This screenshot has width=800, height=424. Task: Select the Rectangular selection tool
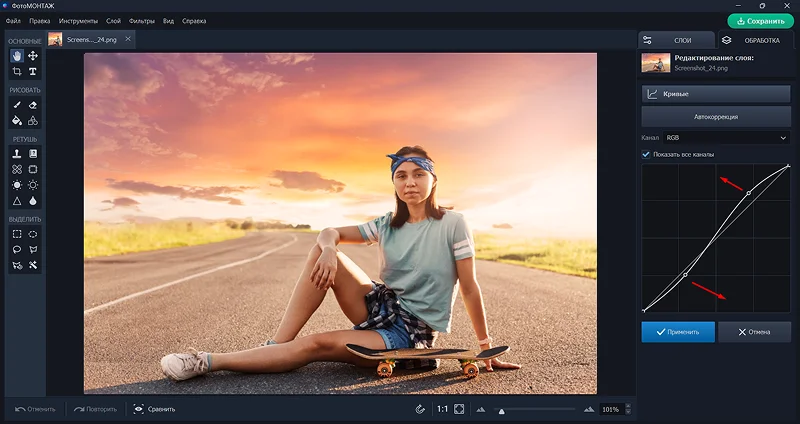pyautogui.click(x=17, y=234)
